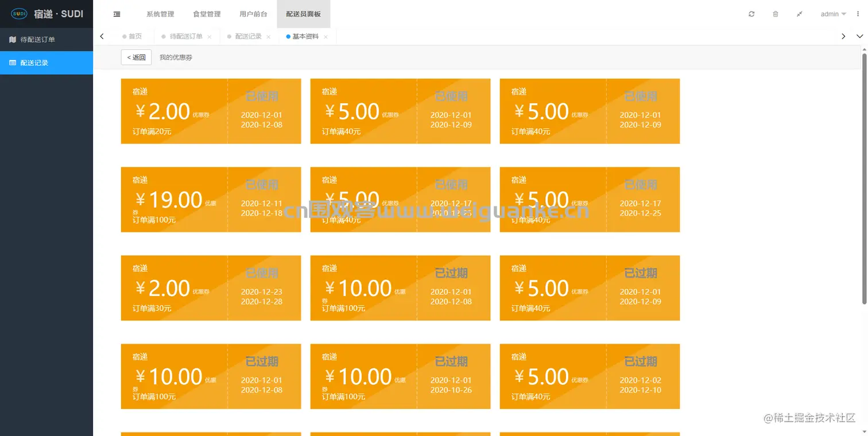Open the vertical dots more menu
This screenshot has width=868, height=436.
click(859, 14)
